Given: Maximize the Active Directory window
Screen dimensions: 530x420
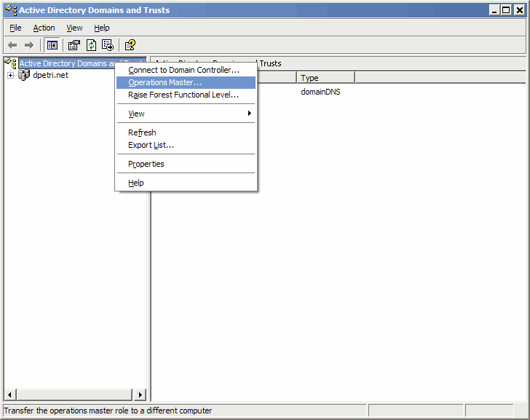Looking at the screenshot, I should (x=506, y=10).
